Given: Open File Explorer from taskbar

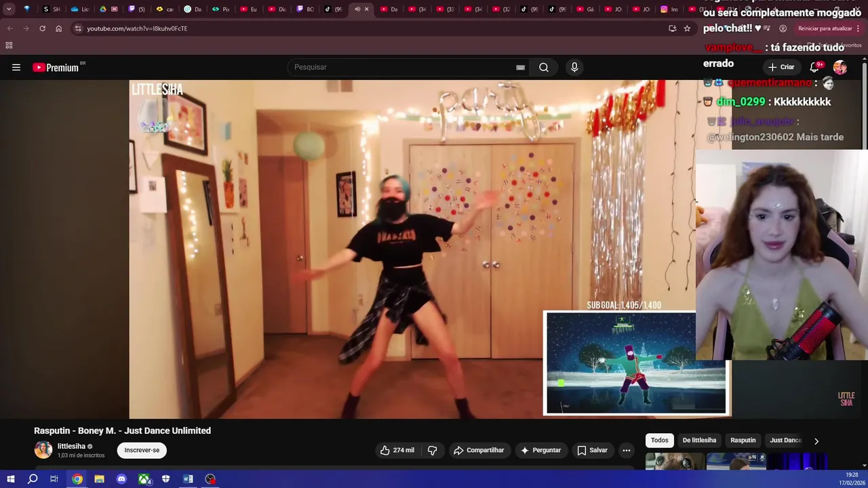Looking at the screenshot, I should [x=99, y=479].
